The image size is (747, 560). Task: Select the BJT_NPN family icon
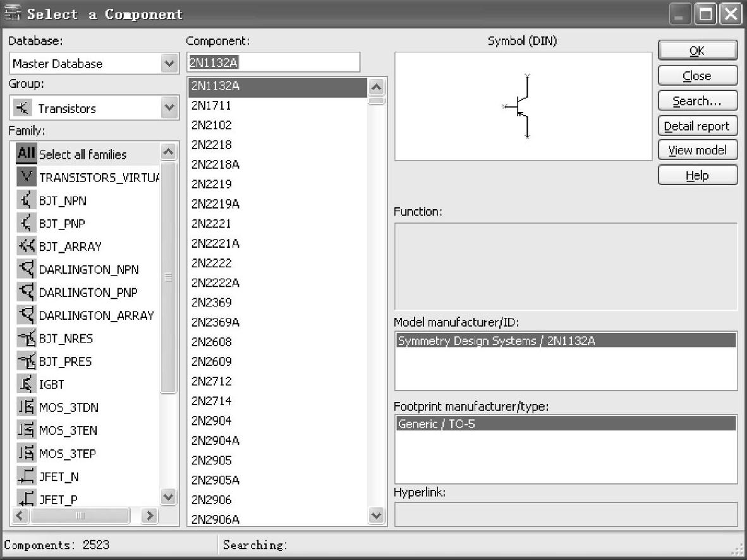(x=26, y=201)
